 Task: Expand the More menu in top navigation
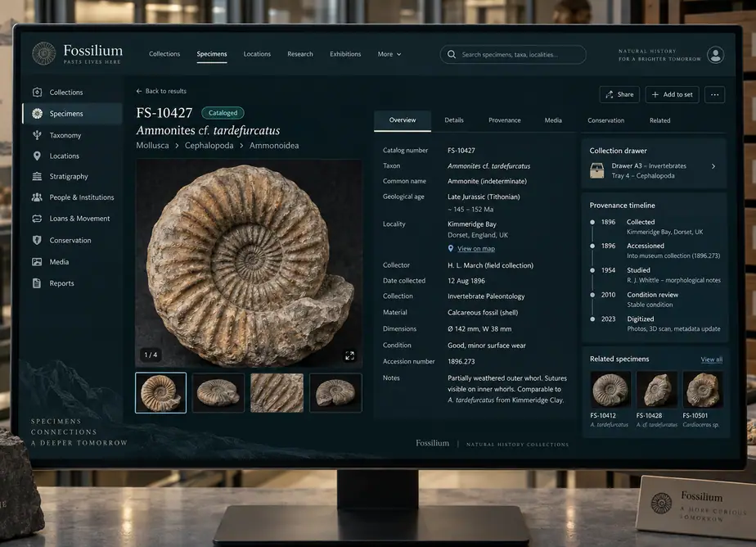click(389, 54)
